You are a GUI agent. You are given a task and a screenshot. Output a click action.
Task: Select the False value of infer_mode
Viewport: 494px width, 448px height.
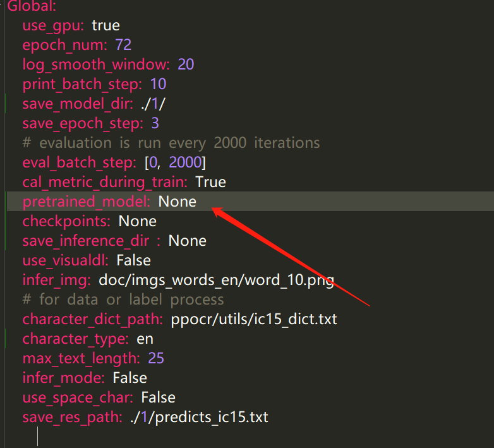tap(130, 378)
